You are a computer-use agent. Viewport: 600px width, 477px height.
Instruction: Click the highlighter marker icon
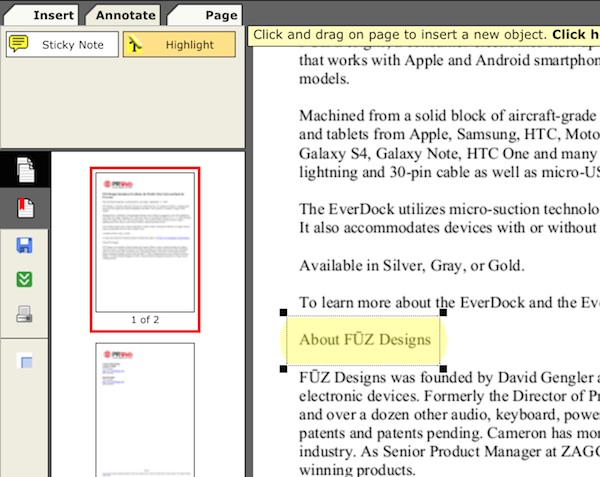point(135,44)
